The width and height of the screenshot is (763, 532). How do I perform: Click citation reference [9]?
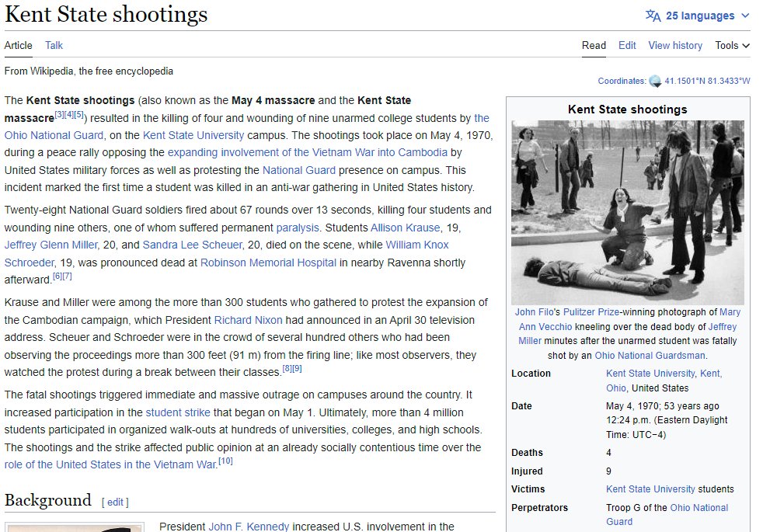coord(297,368)
